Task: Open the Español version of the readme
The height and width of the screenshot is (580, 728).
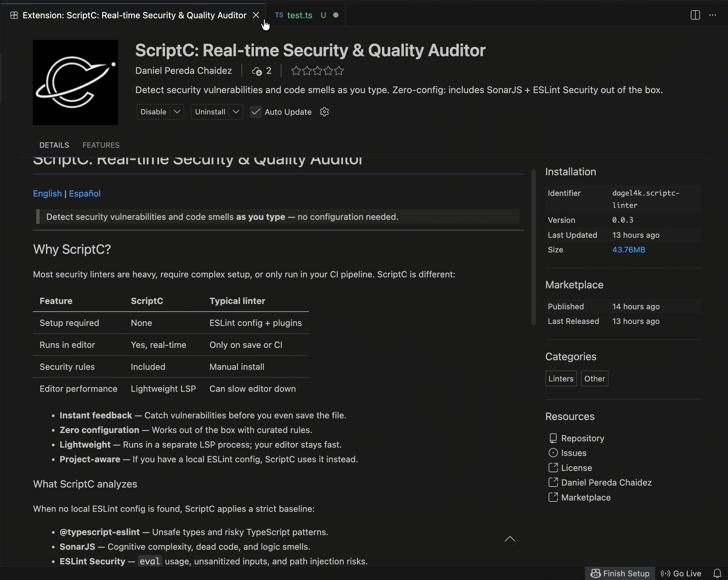Action: (x=85, y=194)
